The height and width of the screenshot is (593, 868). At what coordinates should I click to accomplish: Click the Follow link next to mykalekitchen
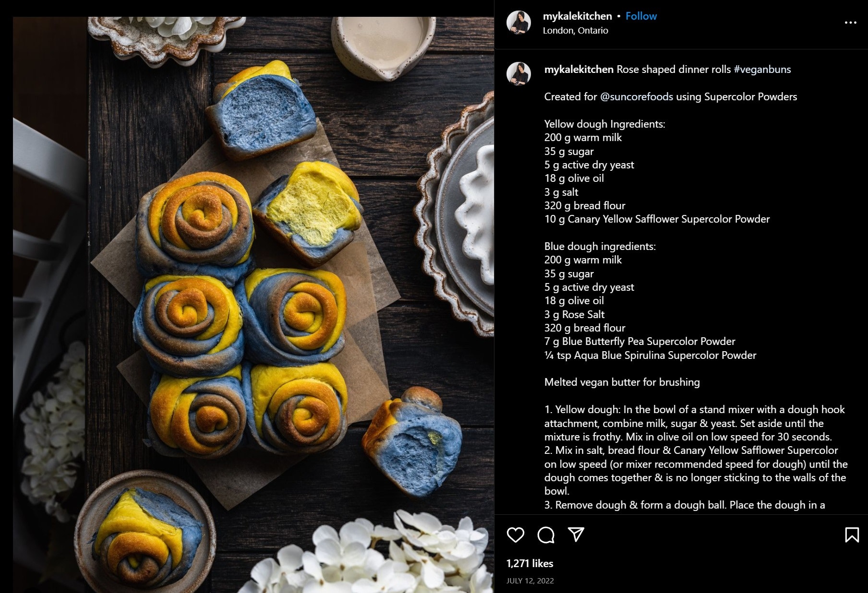tap(641, 16)
